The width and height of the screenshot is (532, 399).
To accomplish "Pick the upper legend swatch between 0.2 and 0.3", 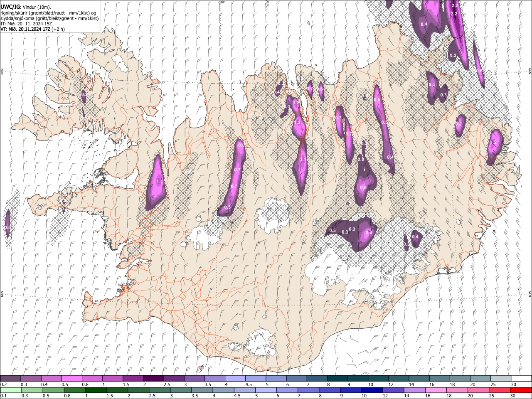I will point(10,379).
